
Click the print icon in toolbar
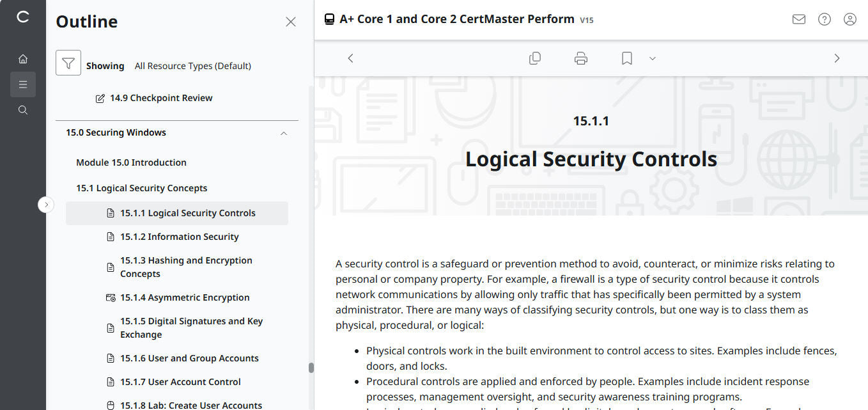[581, 58]
